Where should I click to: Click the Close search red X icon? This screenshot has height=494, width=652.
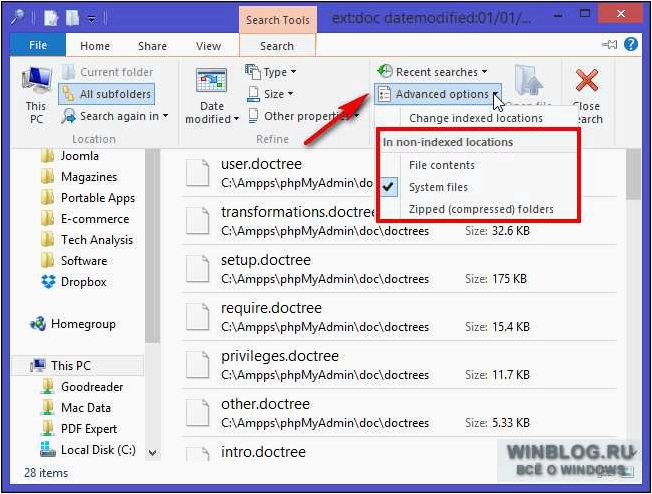click(x=587, y=80)
